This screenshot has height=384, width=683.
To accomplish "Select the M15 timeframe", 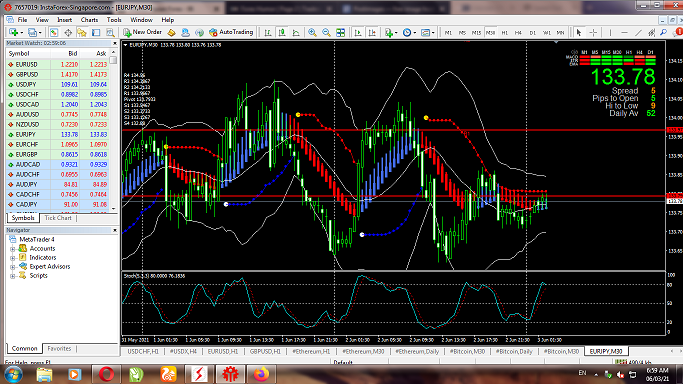I will [x=476, y=33].
